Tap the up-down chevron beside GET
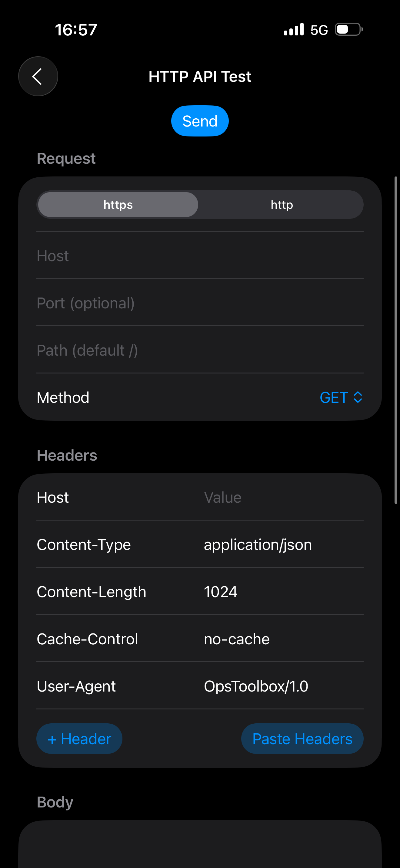Image resolution: width=400 pixels, height=868 pixels. tap(358, 398)
